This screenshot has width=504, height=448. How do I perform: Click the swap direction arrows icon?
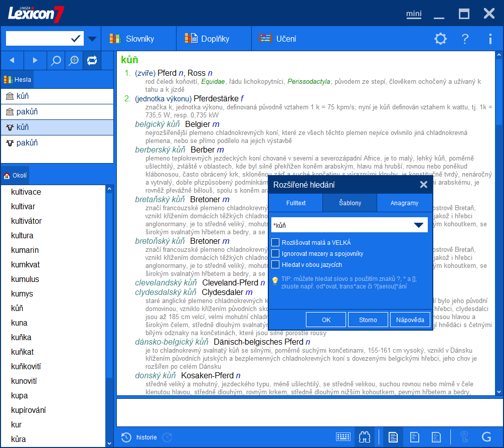coord(92,60)
